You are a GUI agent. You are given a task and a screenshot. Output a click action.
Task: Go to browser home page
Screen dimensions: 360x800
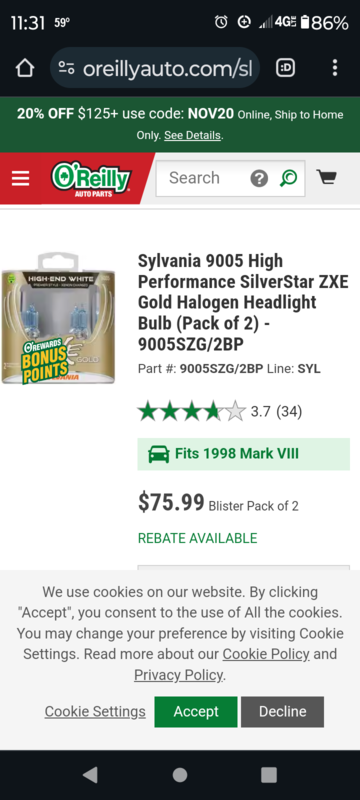click(x=25, y=68)
